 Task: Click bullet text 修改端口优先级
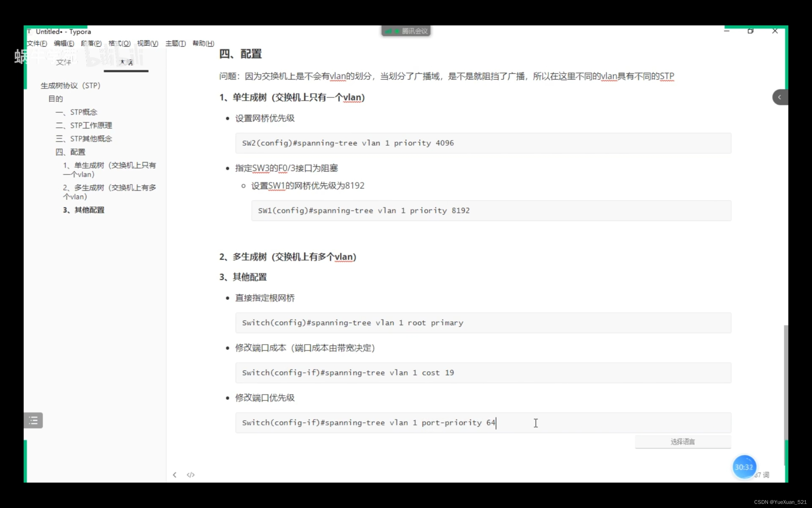click(265, 398)
